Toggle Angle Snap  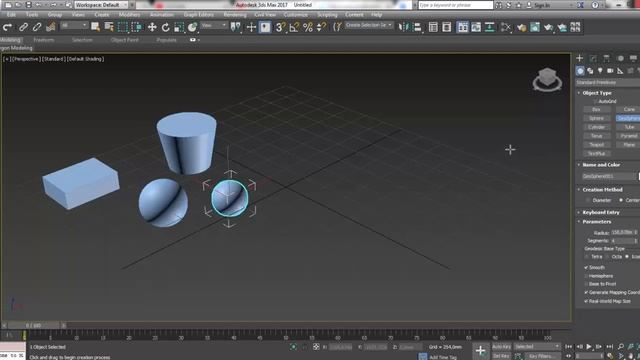(294, 27)
